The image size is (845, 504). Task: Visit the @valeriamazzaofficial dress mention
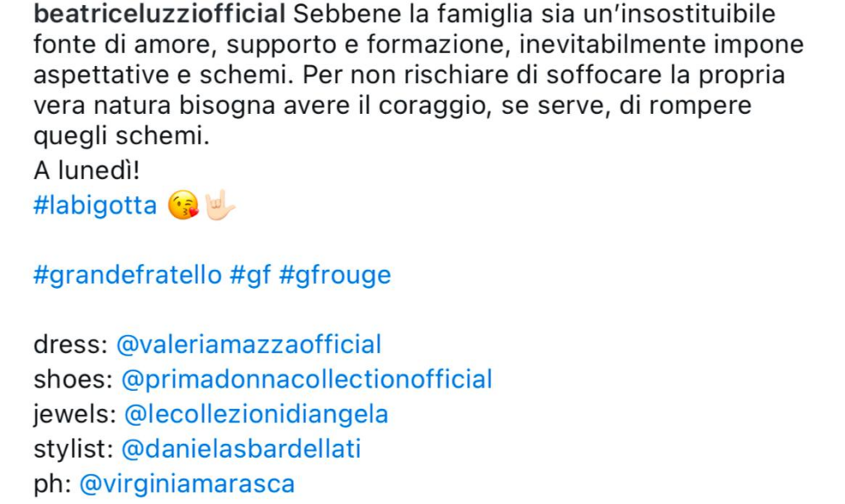(249, 345)
